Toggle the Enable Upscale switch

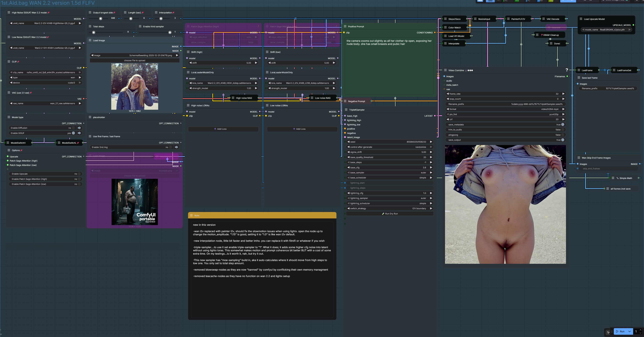(x=79, y=174)
